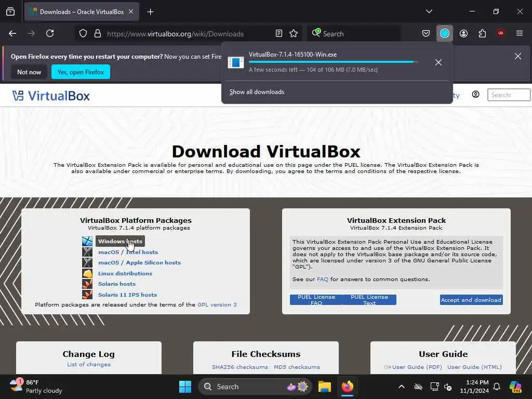Open the Firefox View icon in the tab strip

pos(10,12)
